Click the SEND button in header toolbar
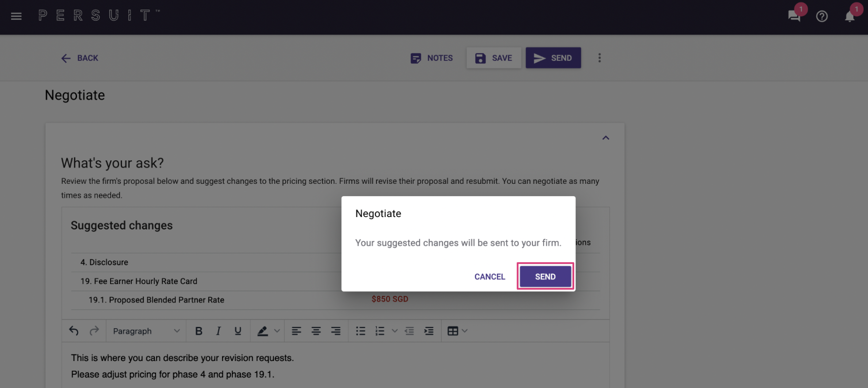Screen dimensions: 868x388 click(x=553, y=58)
